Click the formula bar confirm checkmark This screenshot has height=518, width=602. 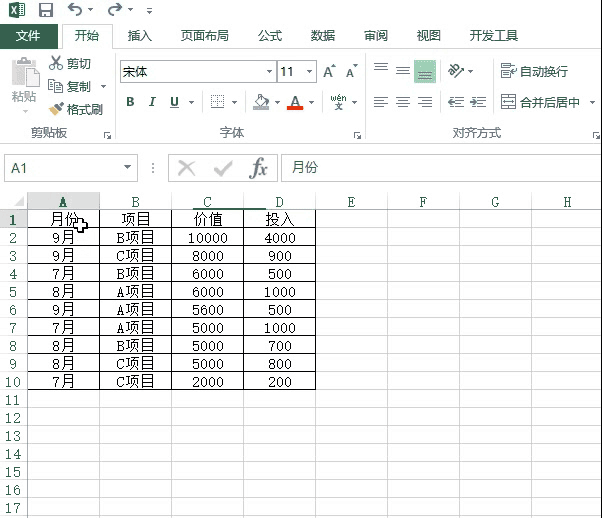223,168
